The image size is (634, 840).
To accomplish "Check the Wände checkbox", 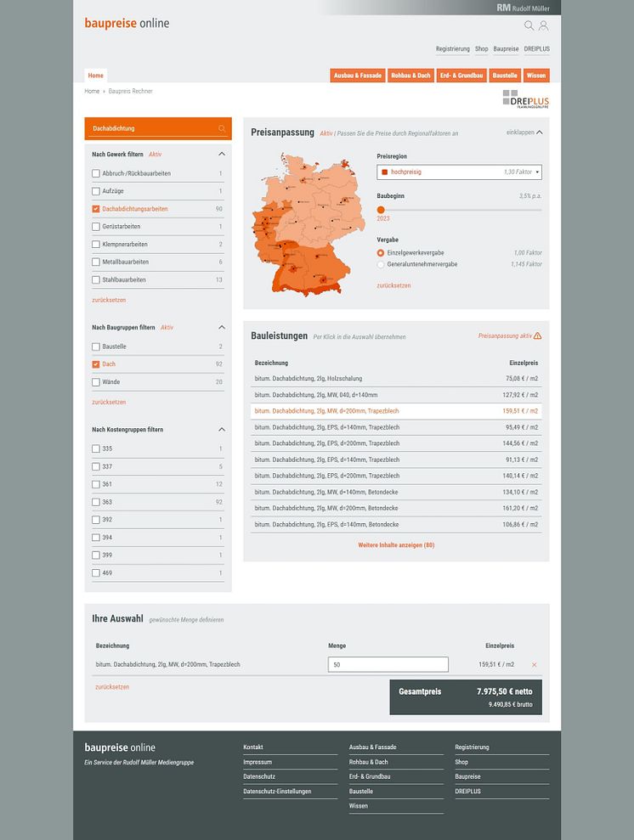I will click(x=96, y=382).
